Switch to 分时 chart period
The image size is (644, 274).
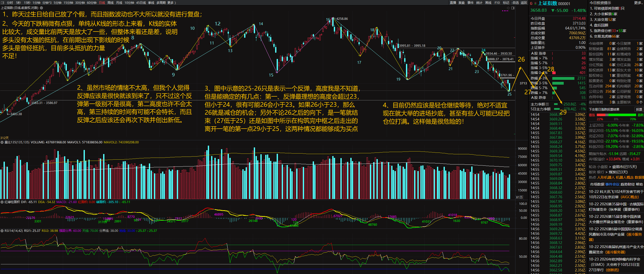(x=10, y=3)
